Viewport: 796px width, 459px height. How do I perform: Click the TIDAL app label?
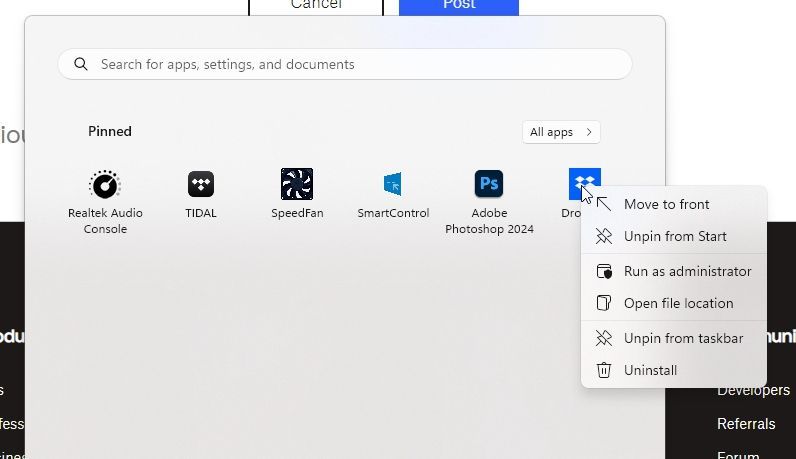(201, 213)
